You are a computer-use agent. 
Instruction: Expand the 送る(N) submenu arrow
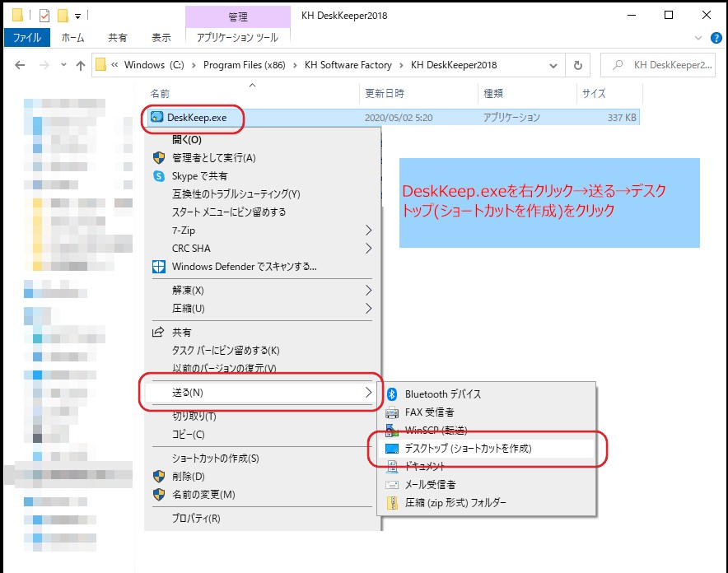[x=368, y=393]
